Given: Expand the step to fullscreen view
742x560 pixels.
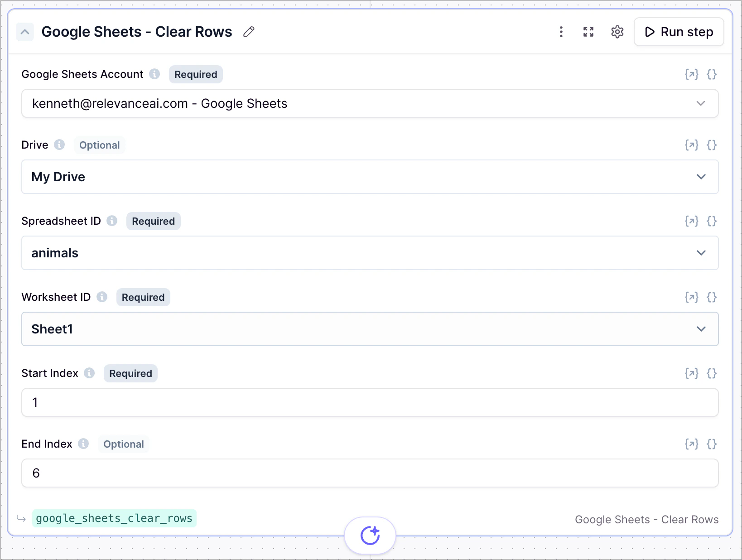Looking at the screenshot, I should [x=588, y=32].
